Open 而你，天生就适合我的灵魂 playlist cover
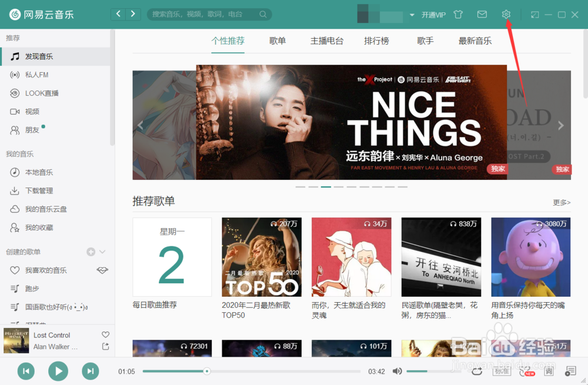Viewport: 588px width, 385px height. (x=352, y=257)
